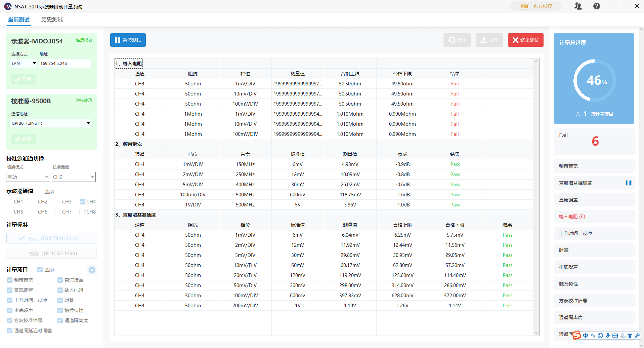The width and height of the screenshot is (644, 348).
Task: Click the wrench icon on IME toolbar
Action: pos(637,336)
